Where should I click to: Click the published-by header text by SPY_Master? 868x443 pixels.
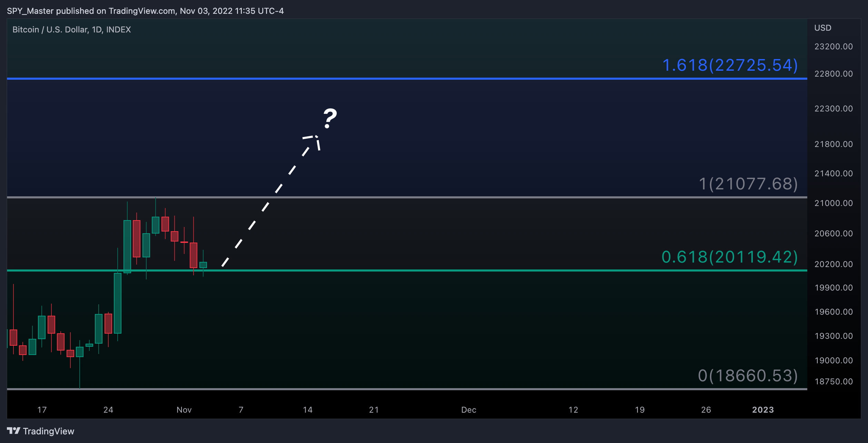145,11
